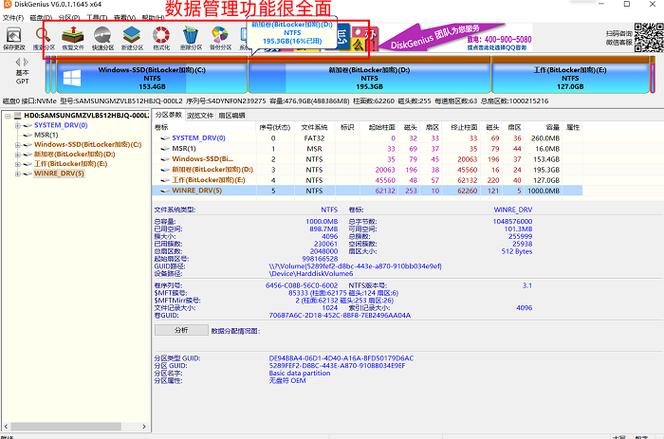Image resolution: width=664 pixels, height=439 pixels.
Task: Select 新加卷 (D:) row in partition table
Action: pos(367,170)
